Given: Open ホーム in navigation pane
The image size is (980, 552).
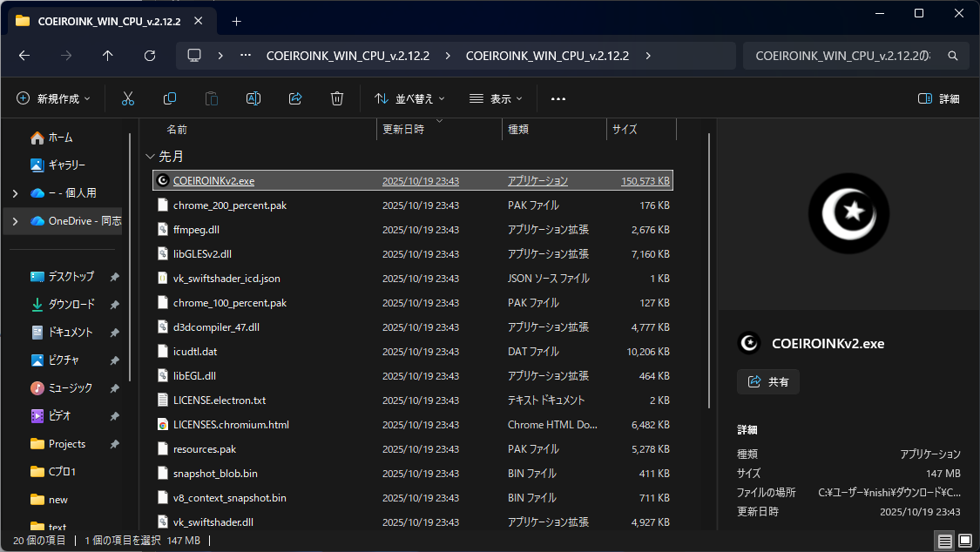Looking at the screenshot, I should 61,138.
